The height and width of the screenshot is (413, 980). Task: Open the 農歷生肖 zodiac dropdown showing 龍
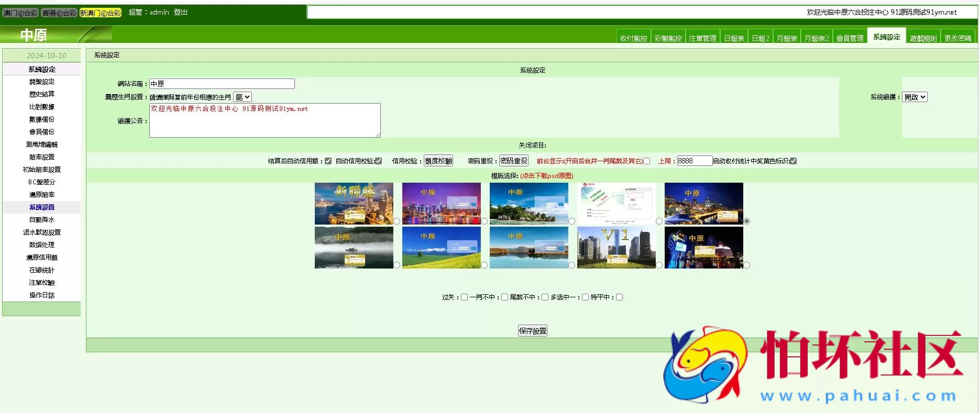[243, 97]
